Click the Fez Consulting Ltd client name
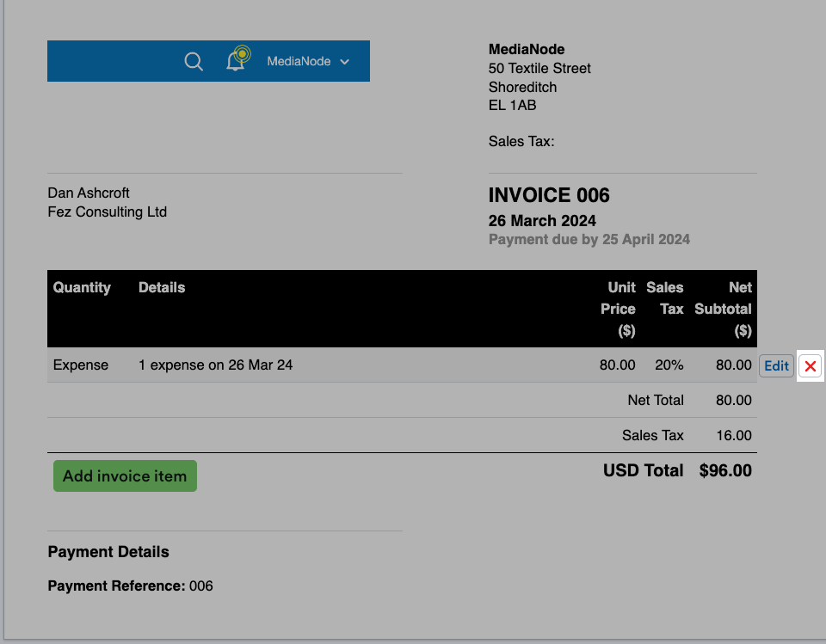 (x=107, y=212)
